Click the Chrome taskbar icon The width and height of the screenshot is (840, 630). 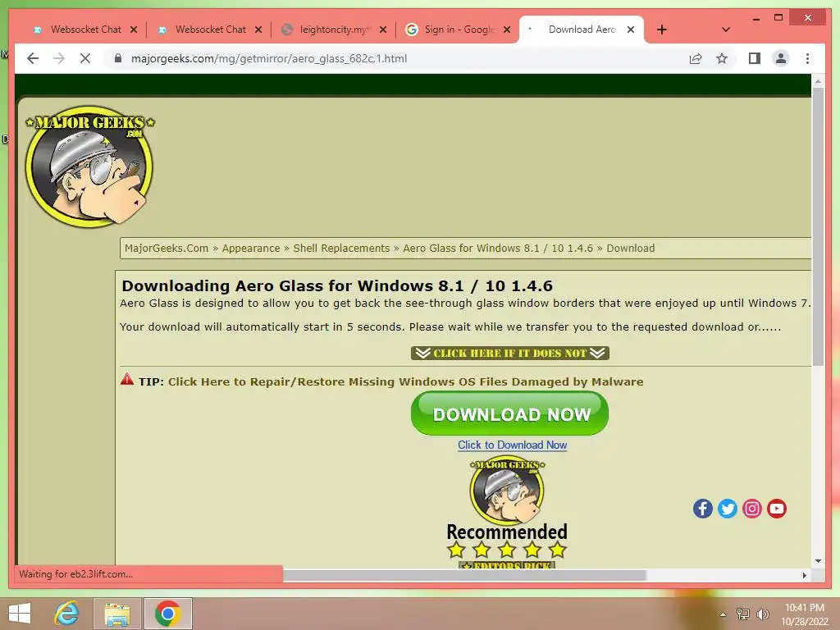coord(167,614)
